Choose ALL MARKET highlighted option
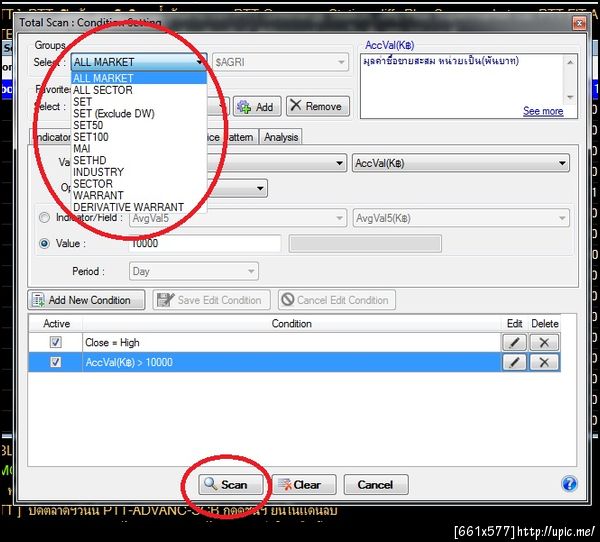600x542 pixels. click(139, 78)
